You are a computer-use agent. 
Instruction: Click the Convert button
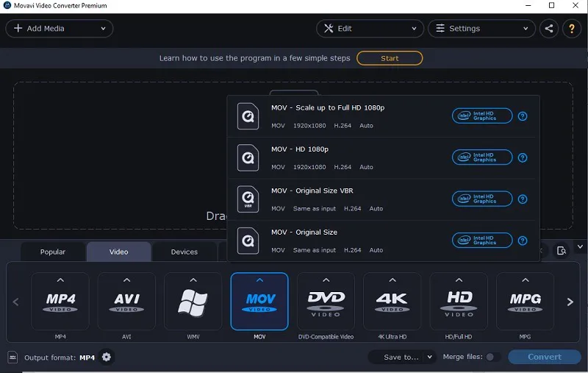point(545,357)
